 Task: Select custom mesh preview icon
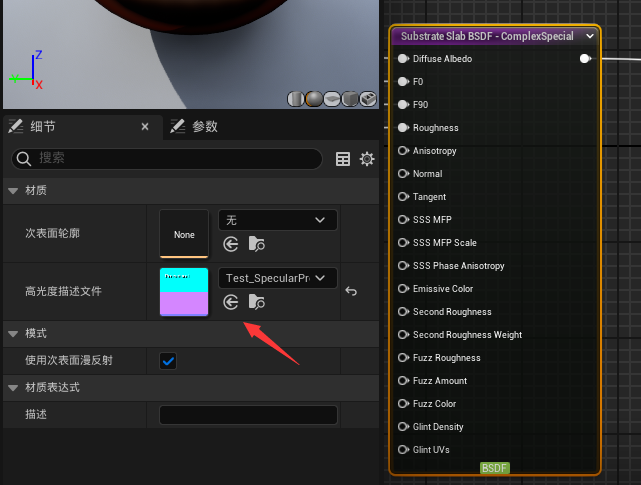click(x=368, y=99)
